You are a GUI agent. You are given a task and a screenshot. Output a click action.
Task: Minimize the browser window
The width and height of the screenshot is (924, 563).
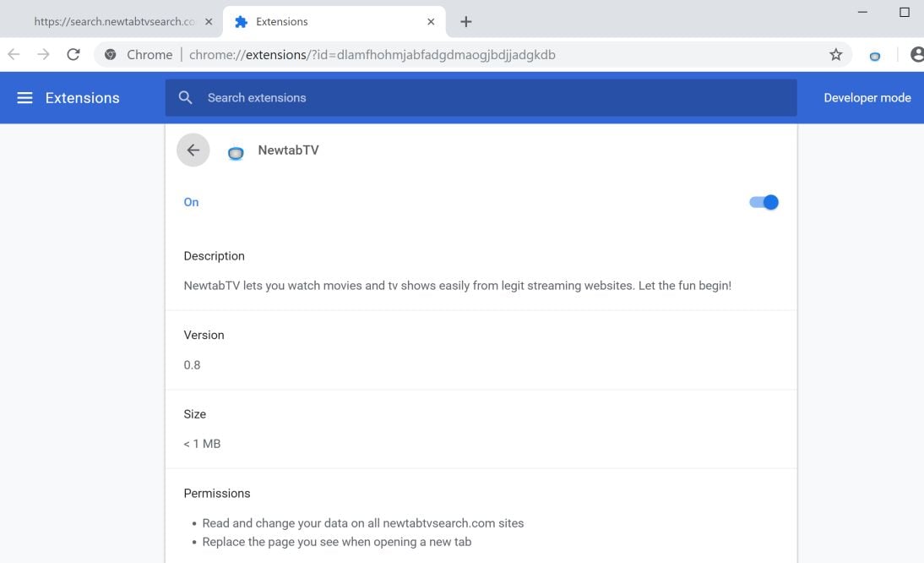click(862, 12)
